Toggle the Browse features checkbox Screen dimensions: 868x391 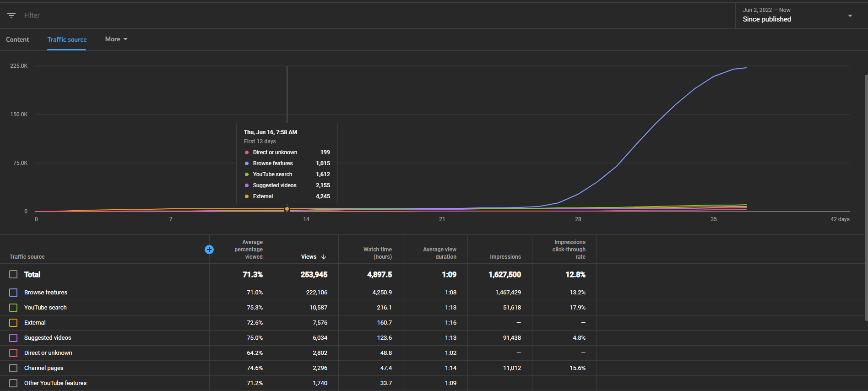(13, 293)
